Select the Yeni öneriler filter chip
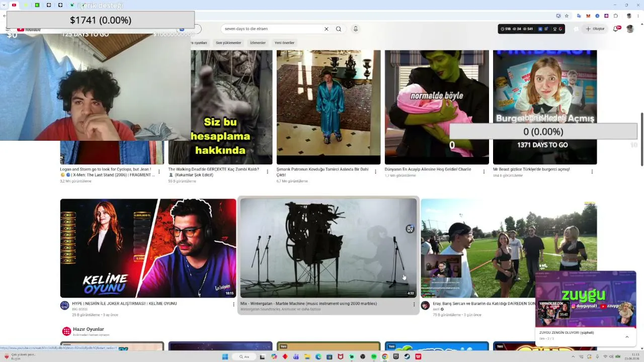The image size is (644, 362). click(x=284, y=43)
